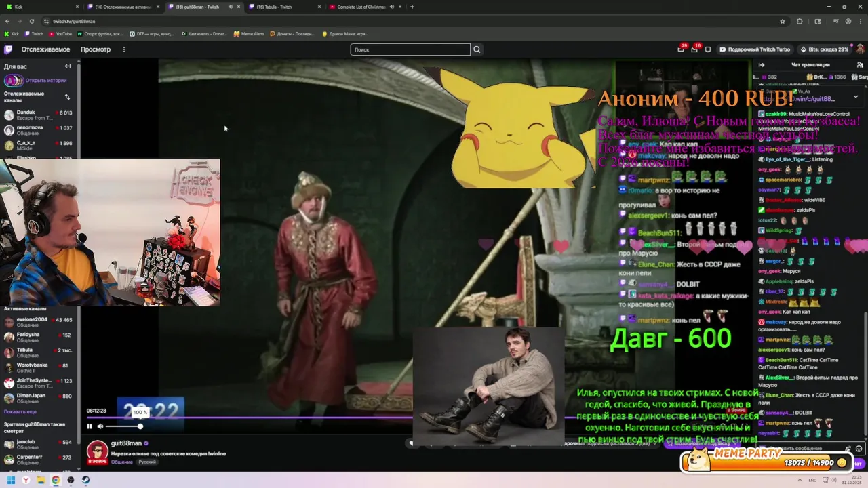Open the Dunduk channel in the sidebar
868x488 pixels.
[x=38, y=115]
